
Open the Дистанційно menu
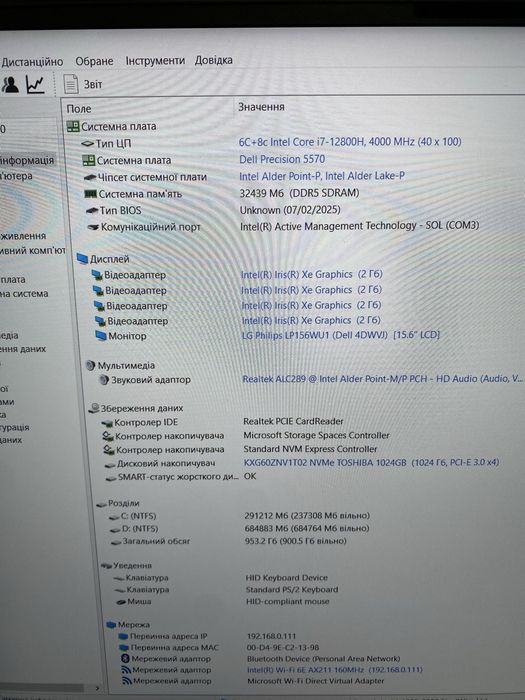(32, 62)
